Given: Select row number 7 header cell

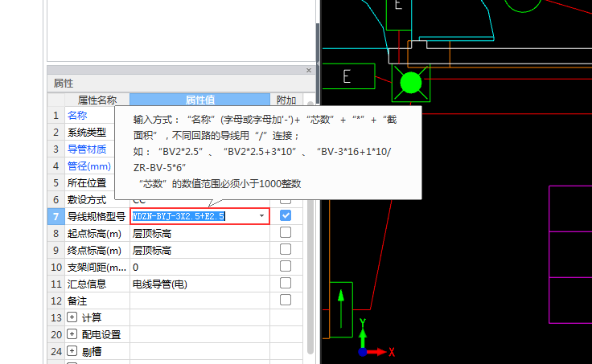Looking at the screenshot, I should [55, 216].
